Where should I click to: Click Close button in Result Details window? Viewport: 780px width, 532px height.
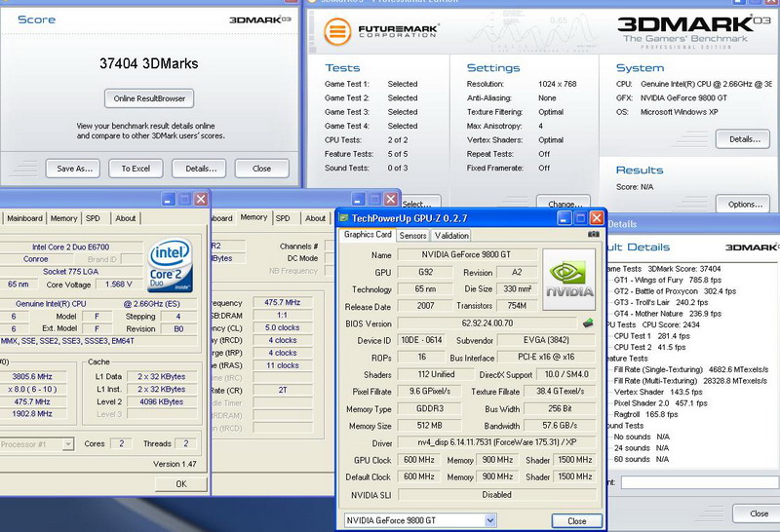click(x=758, y=513)
